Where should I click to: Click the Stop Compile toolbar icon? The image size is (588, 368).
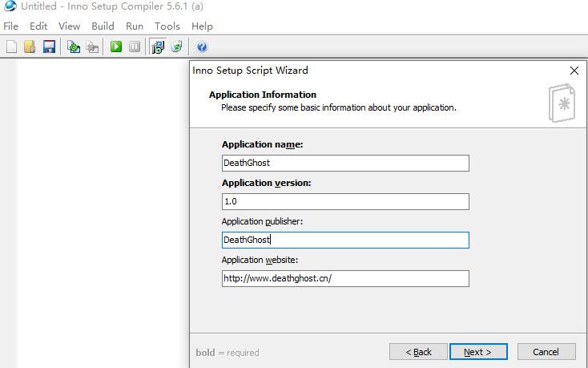pyautogui.click(x=92, y=47)
